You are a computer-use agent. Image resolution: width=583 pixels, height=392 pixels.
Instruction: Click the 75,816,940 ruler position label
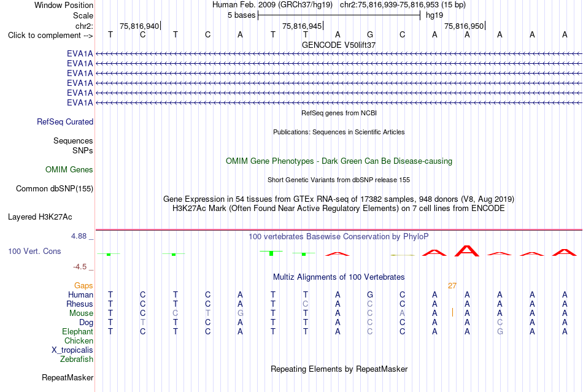point(139,26)
